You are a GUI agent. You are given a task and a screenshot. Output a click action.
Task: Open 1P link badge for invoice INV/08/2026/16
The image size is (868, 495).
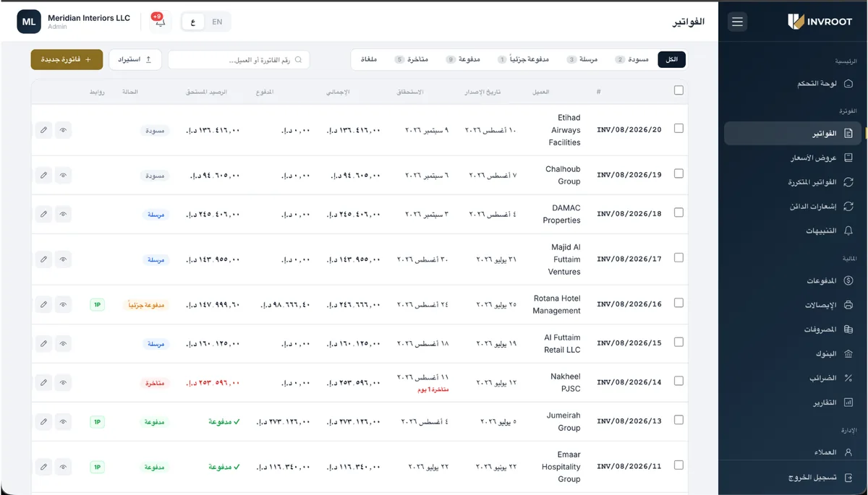point(97,305)
